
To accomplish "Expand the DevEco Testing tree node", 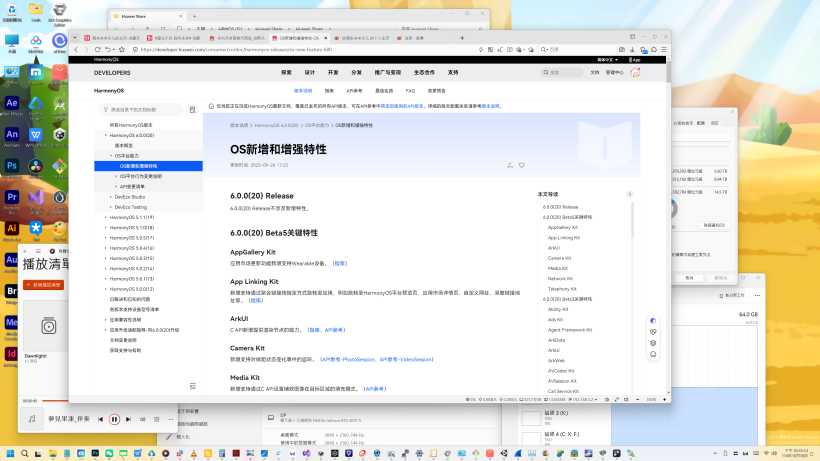I will click(111, 207).
